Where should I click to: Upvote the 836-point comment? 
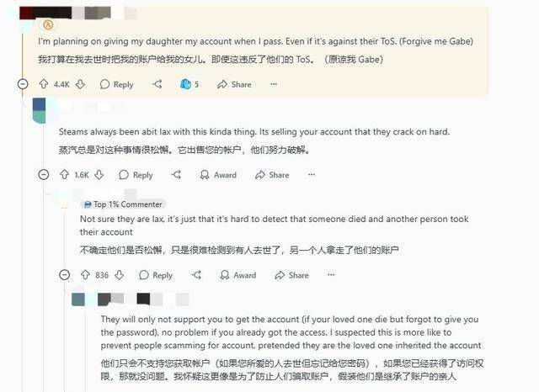pyautogui.click(x=85, y=275)
